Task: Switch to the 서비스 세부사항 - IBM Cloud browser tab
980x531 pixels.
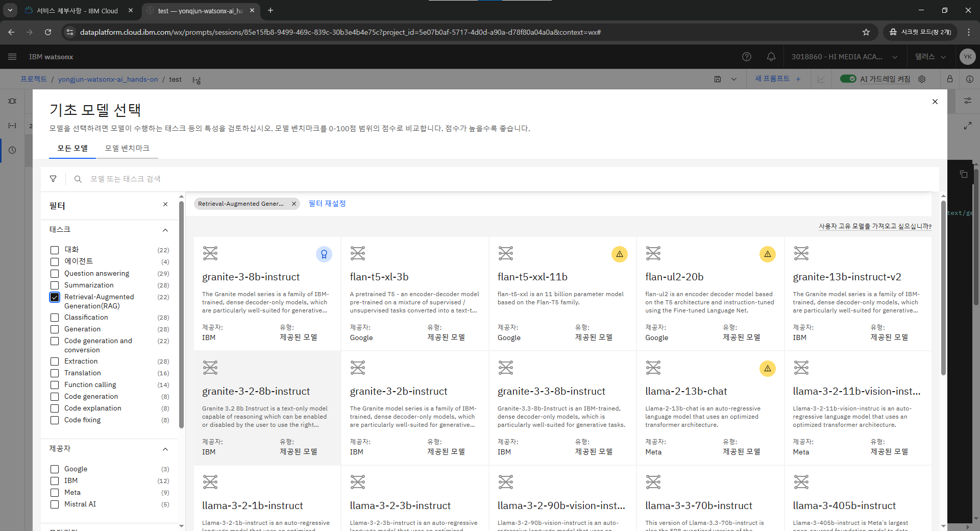Action: (79, 11)
